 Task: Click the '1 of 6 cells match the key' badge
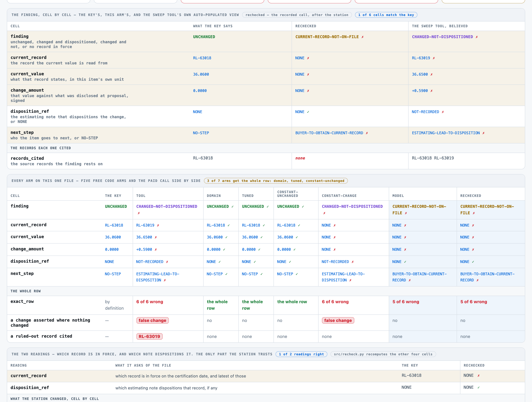(x=386, y=15)
